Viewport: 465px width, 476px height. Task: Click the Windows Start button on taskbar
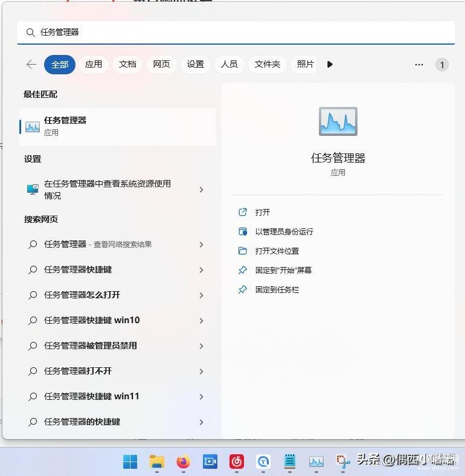(130, 462)
